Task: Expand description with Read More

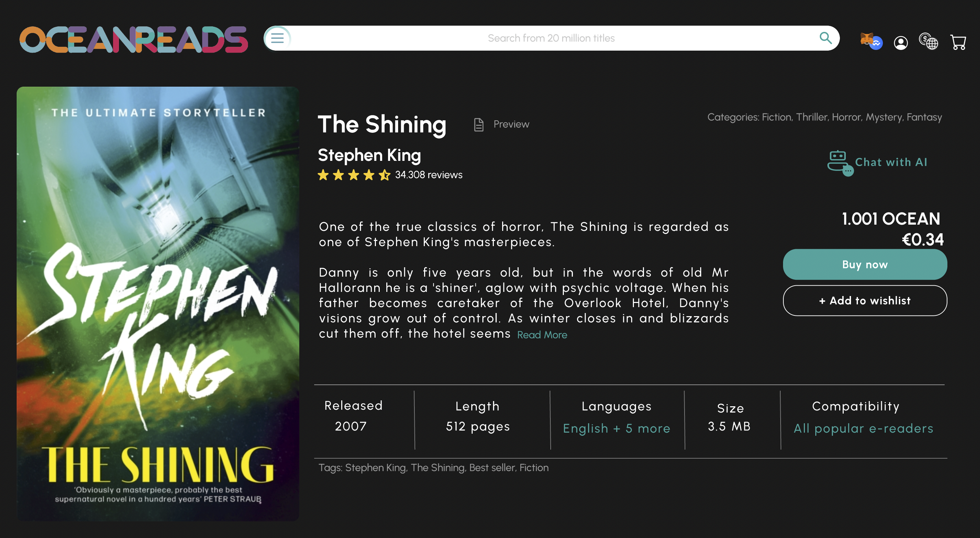Action: (542, 335)
